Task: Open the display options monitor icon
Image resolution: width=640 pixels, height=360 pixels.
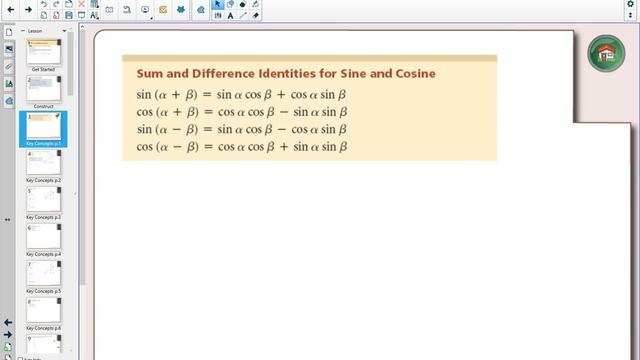Action: 145,9
